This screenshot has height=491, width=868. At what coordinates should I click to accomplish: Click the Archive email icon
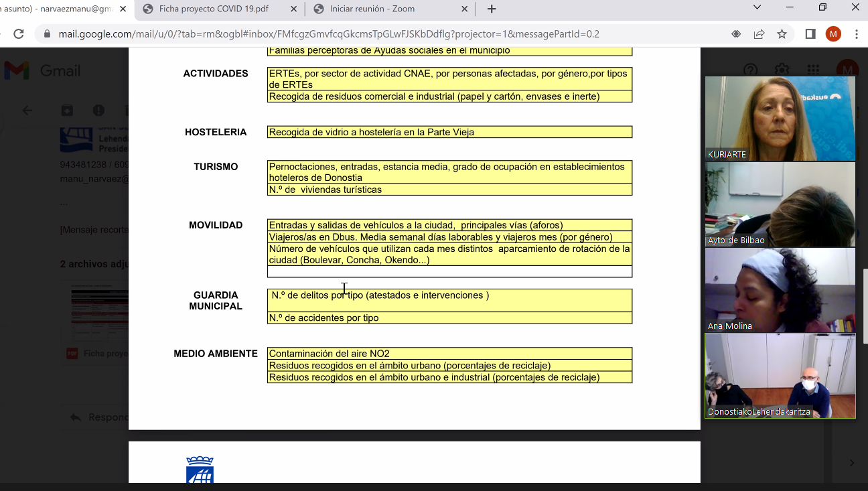pos(67,111)
